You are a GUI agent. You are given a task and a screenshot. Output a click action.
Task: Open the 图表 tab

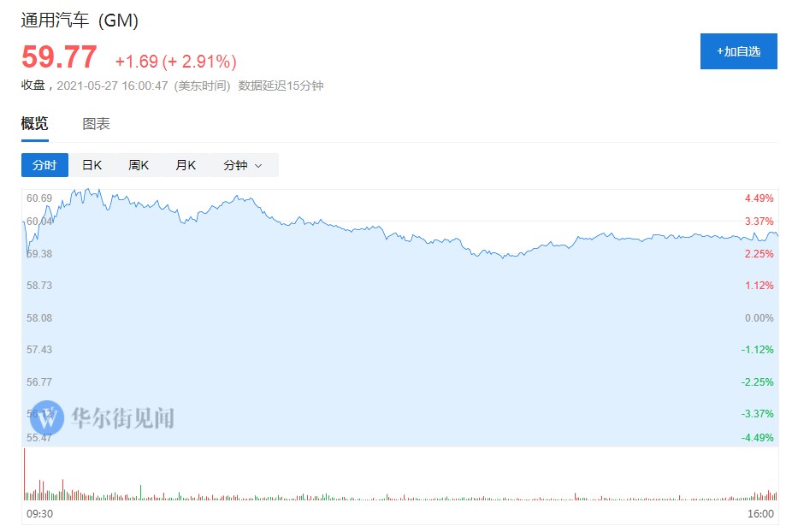(96, 124)
